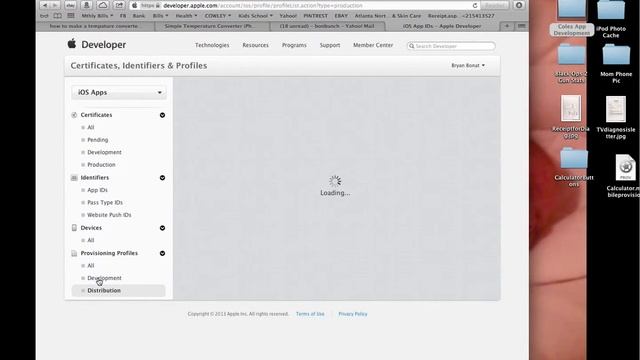The image size is (640, 360).
Task: Select the Calculator mobileprovision file
Action: point(624,176)
